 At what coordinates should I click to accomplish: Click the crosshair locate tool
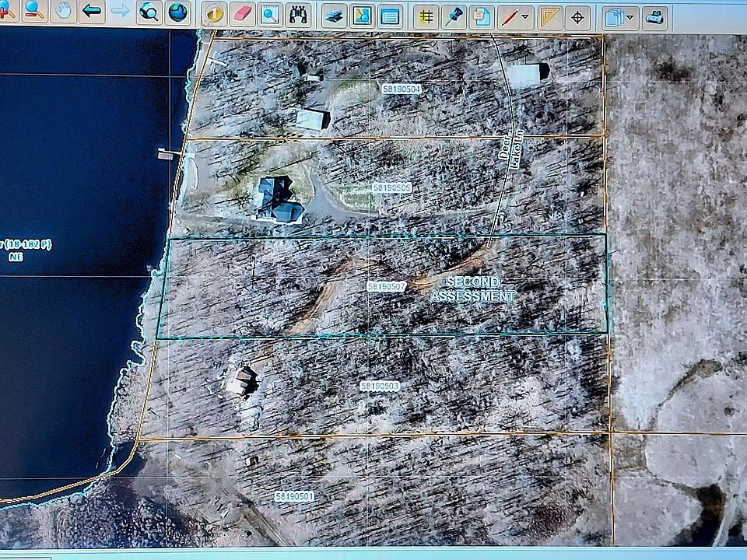coord(577,17)
